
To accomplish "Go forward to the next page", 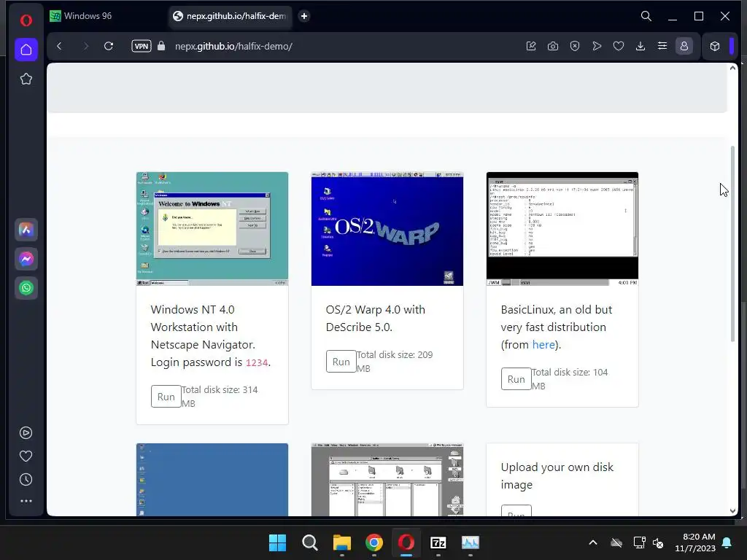I will pyautogui.click(x=85, y=46).
